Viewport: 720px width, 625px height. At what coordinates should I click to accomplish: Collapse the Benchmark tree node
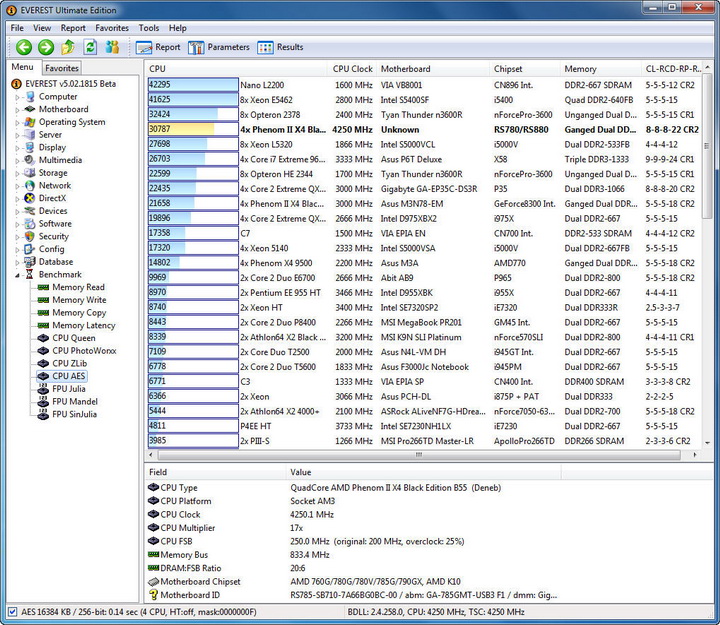pyautogui.click(x=17, y=275)
